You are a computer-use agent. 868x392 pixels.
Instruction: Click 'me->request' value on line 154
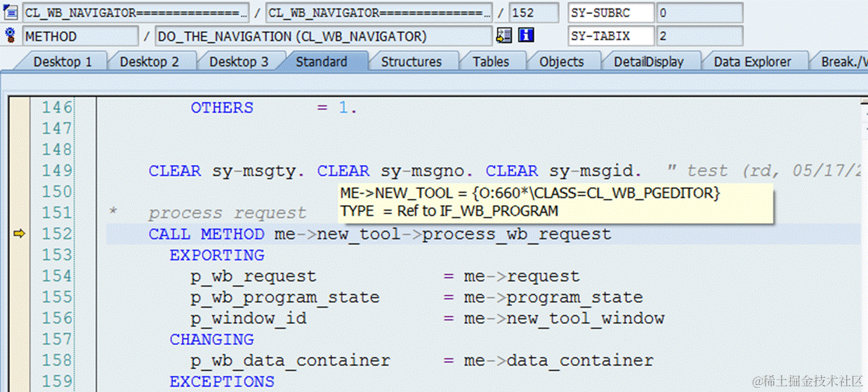pyautogui.click(x=522, y=276)
